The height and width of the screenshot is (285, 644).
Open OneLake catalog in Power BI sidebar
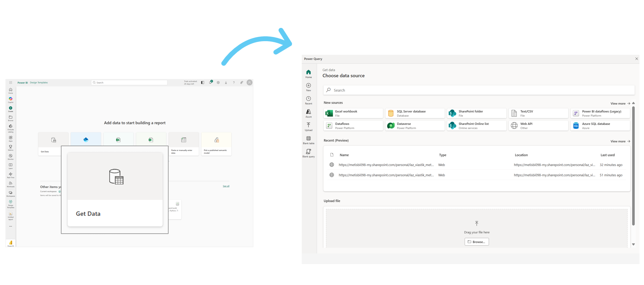10,128
